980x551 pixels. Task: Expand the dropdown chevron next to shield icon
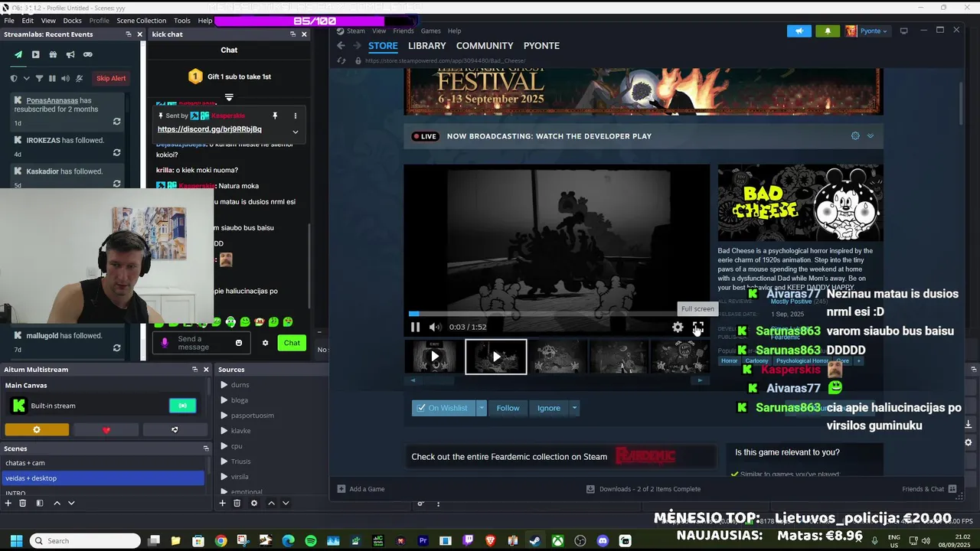[x=27, y=78]
